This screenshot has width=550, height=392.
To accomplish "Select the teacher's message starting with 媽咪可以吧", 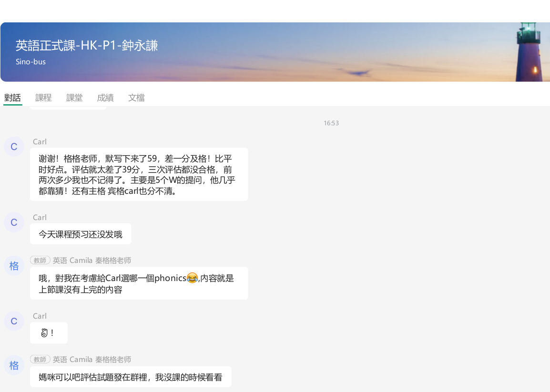I will 131,377.
